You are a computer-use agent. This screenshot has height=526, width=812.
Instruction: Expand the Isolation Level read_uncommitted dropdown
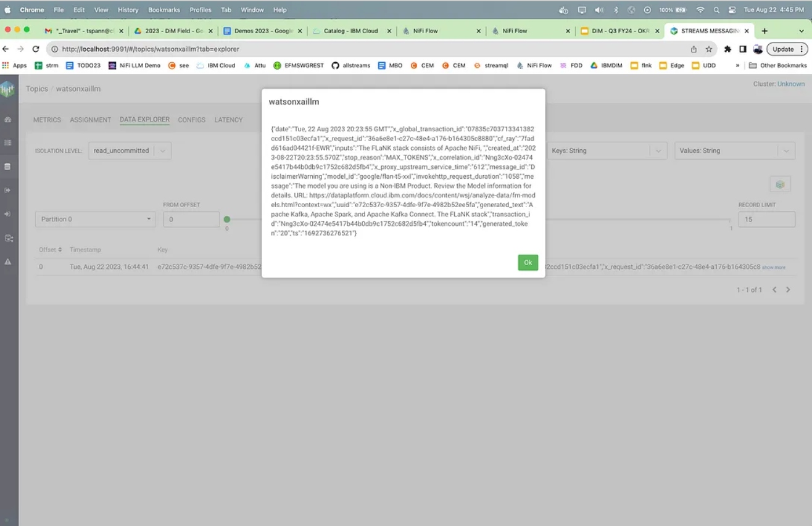(130, 150)
